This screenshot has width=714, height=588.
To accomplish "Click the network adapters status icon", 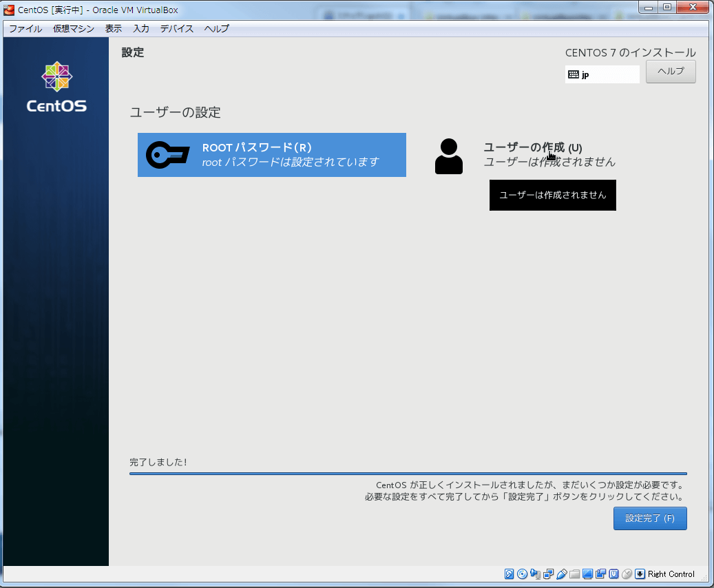I will point(549,574).
